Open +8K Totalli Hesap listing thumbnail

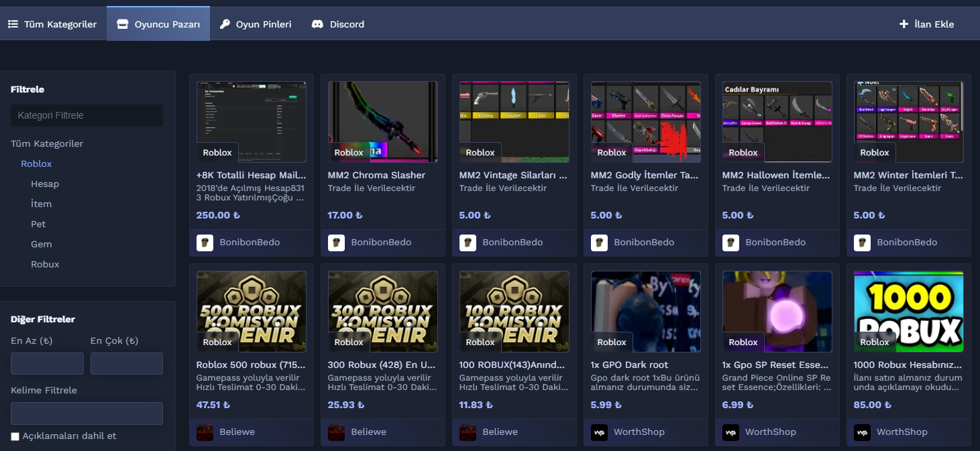click(252, 122)
